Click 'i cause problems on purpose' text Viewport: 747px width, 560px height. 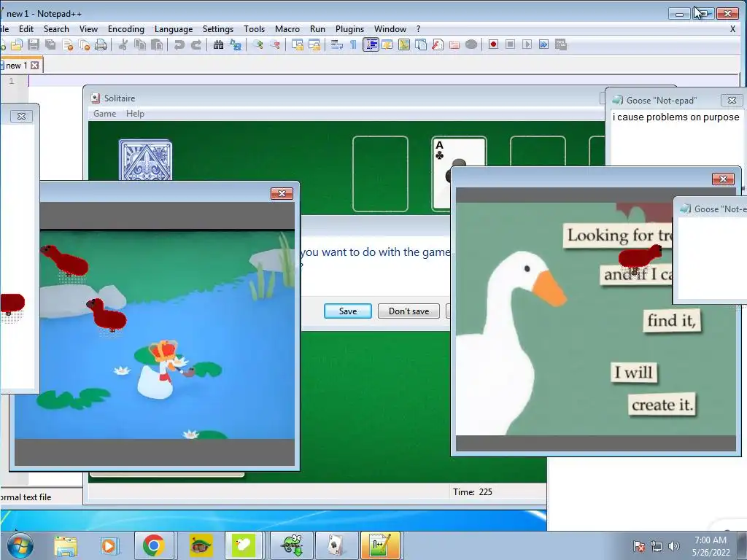[676, 117]
